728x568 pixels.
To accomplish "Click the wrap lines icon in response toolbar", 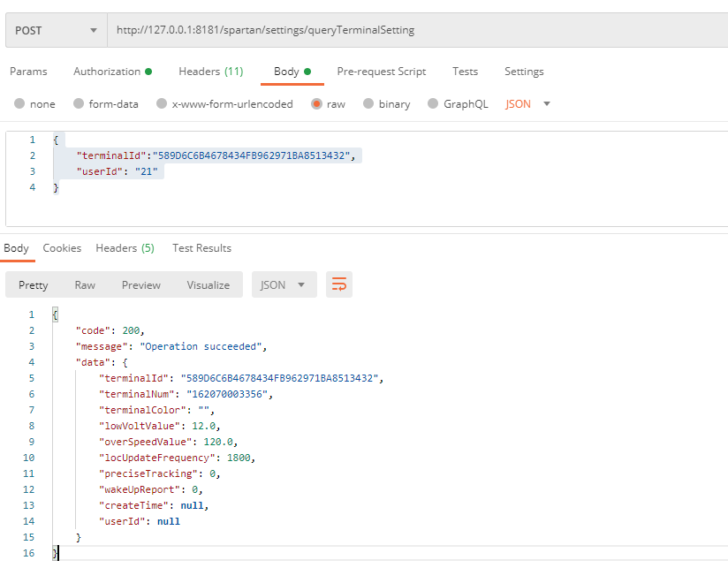I will pyautogui.click(x=339, y=284).
